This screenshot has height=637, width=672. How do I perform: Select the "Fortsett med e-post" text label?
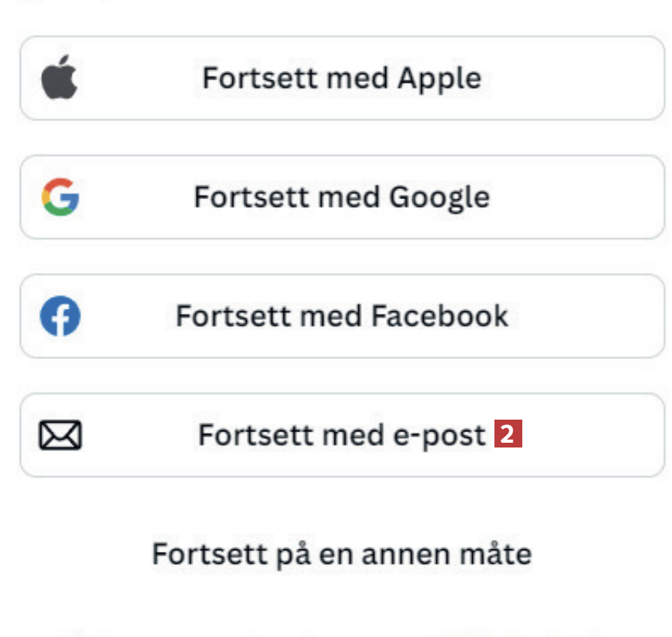coord(342,435)
